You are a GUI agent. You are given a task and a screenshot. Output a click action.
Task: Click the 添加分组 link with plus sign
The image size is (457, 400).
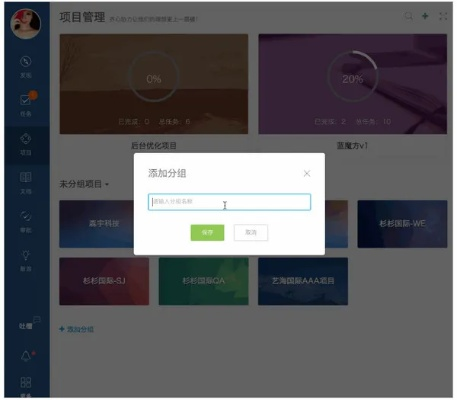[76, 329]
